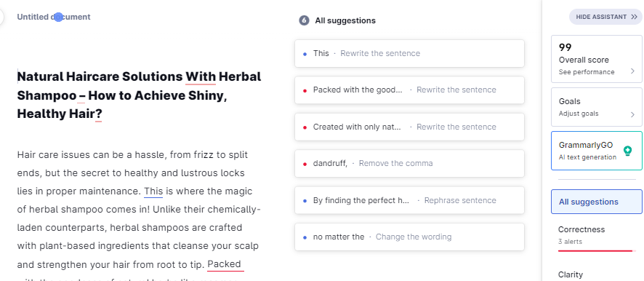
Task: Click the red dot on the 'dandruff,' suggestion
Action: (x=305, y=164)
